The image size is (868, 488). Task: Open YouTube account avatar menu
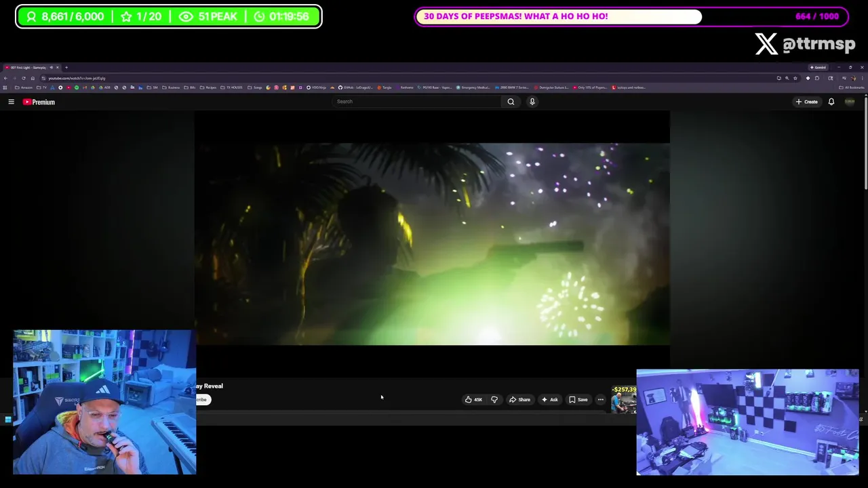pos(850,102)
